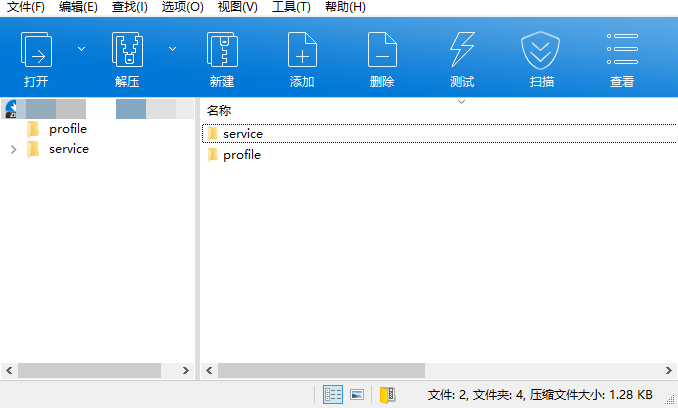Switch to details list view in status bar
The width and height of the screenshot is (678, 408).
pyautogui.click(x=333, y=395)
